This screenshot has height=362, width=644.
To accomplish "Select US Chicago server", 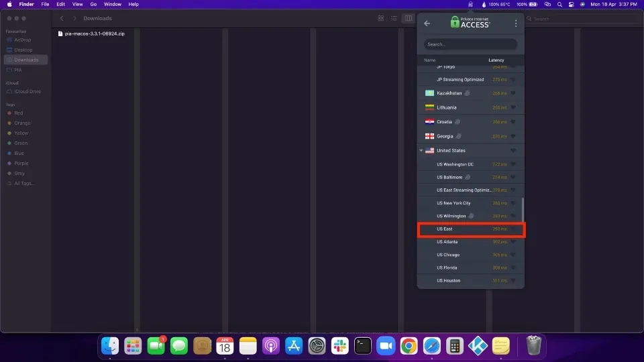I will coord(471,255).
